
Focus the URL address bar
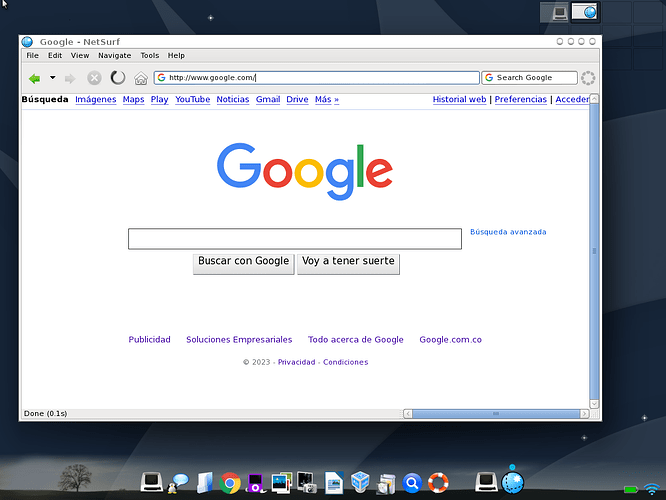click(316, 78)
